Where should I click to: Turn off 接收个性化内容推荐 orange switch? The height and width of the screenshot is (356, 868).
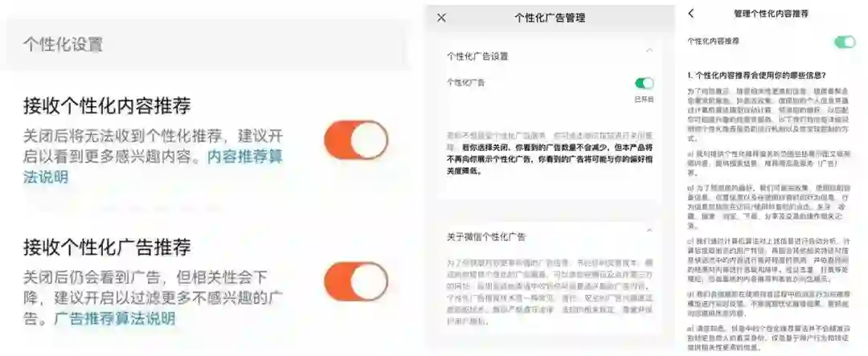(x=357, y=140)
